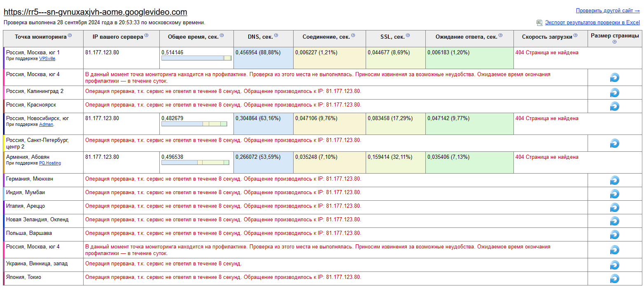Click the help icon next to Общее время, сек.
This screenshot has height=290, width=644.
222,35
